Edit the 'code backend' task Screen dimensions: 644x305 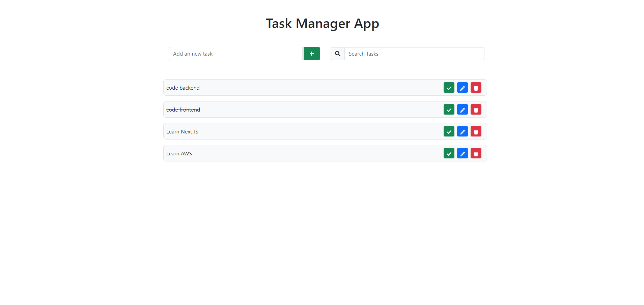pos(462,88)
